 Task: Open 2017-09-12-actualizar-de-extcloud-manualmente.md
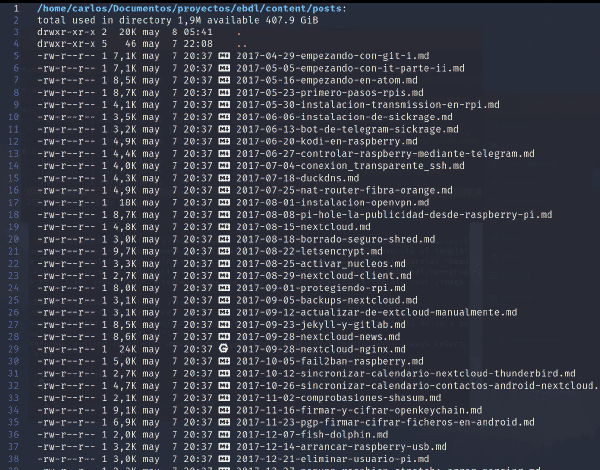(377, 312)
